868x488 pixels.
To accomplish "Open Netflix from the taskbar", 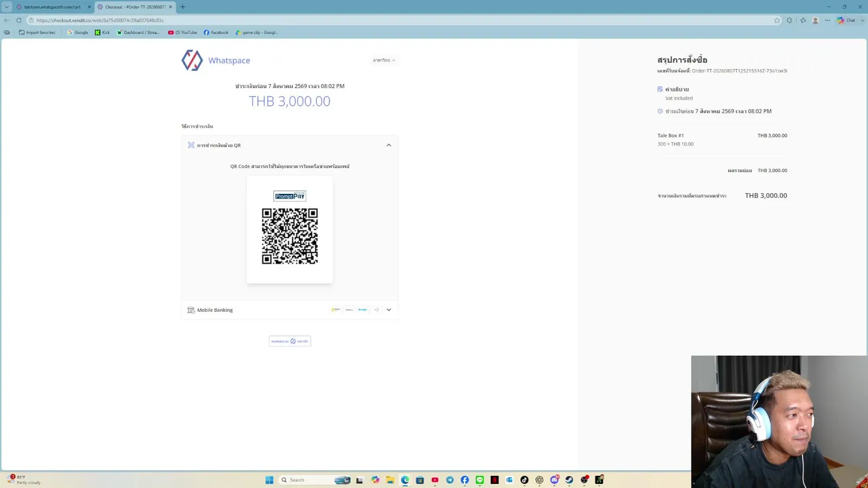I will [x=494, y=480].
